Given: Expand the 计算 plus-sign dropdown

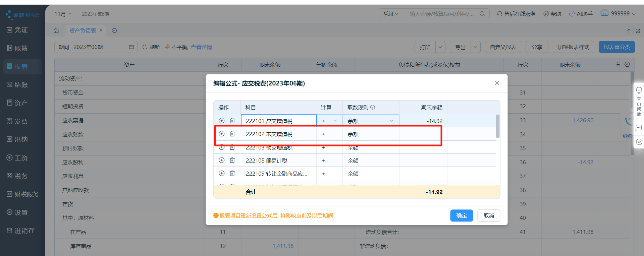Looking at the screenshot, I should pos(334,121).
